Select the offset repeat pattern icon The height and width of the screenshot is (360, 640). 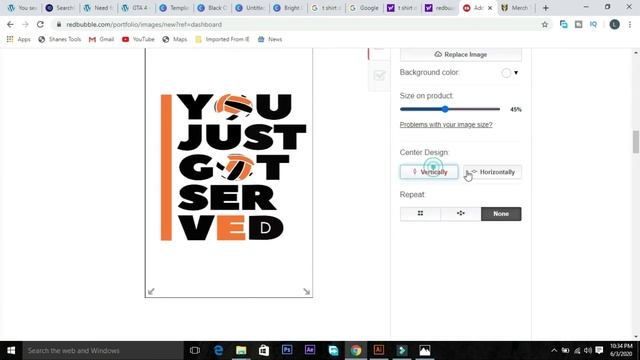(x=460, y=213)
